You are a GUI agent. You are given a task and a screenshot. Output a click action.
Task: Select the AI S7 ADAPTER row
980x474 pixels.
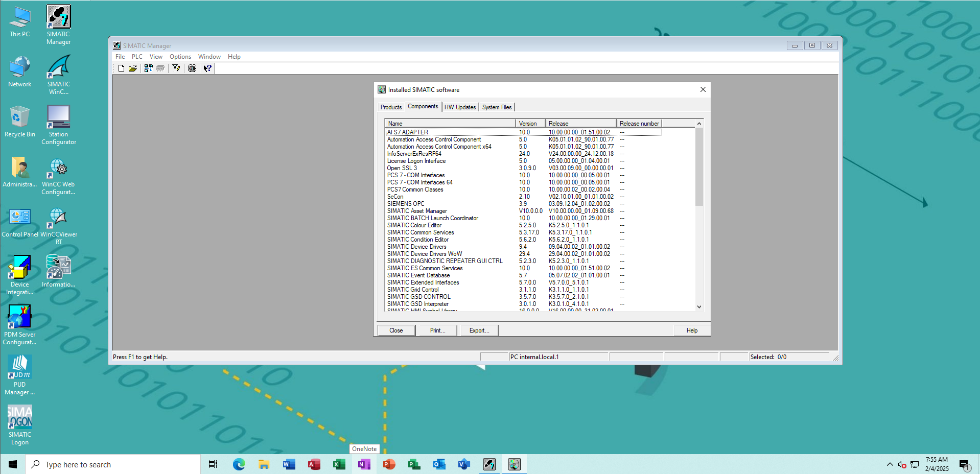click(x=524, y=132)
